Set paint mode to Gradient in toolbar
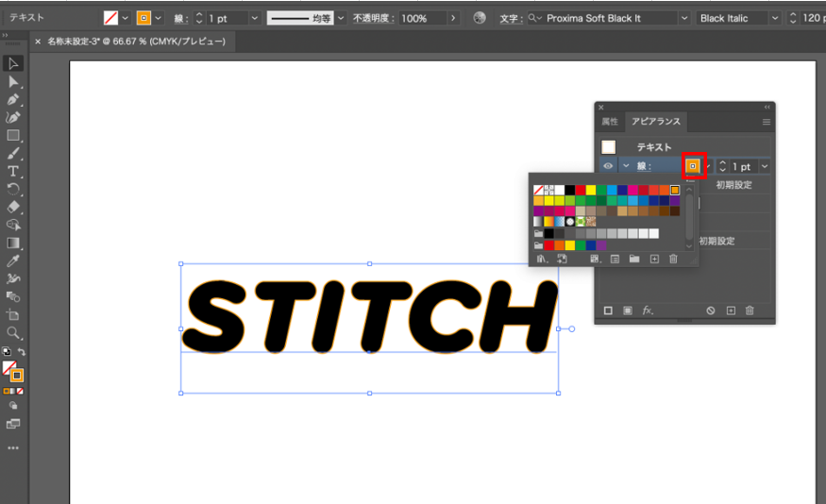Image resolution: width=826 pixels, height=504 pixels. click(13, 392)
